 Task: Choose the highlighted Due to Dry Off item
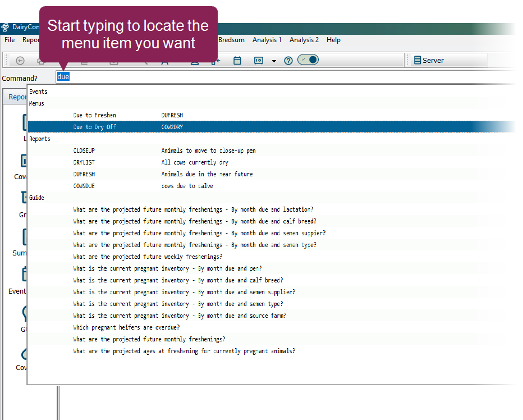tap(95, 127)
